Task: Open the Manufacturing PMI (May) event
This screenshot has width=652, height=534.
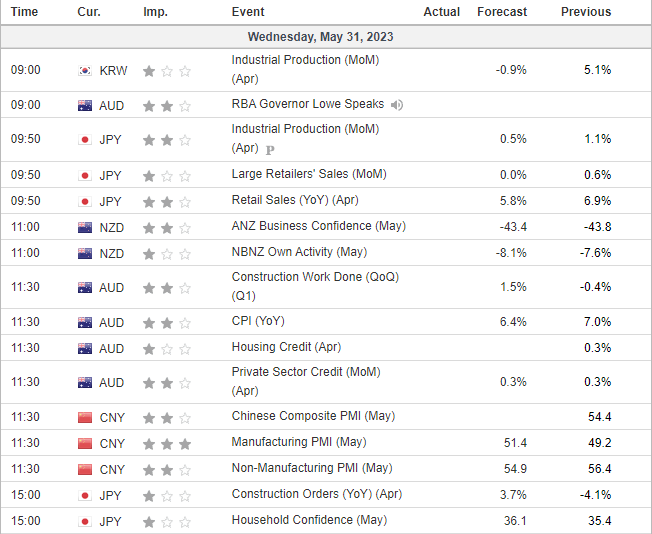Action: coord(299,442)
